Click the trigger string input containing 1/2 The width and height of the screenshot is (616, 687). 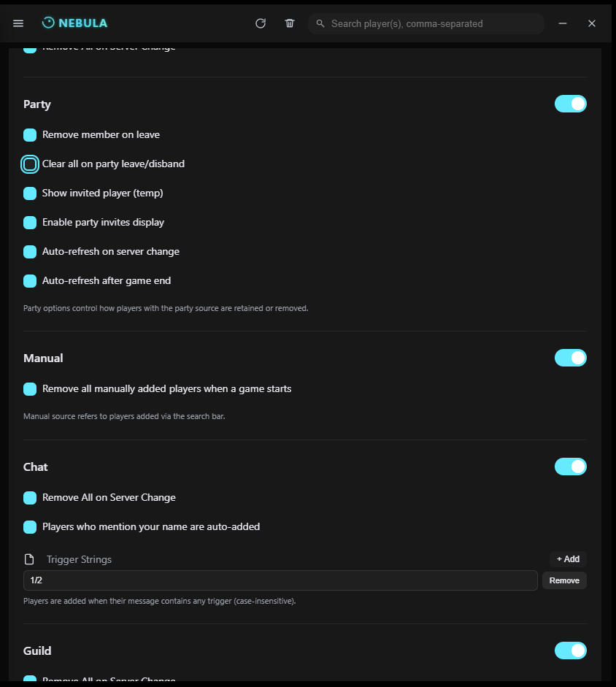coord(280,580)
